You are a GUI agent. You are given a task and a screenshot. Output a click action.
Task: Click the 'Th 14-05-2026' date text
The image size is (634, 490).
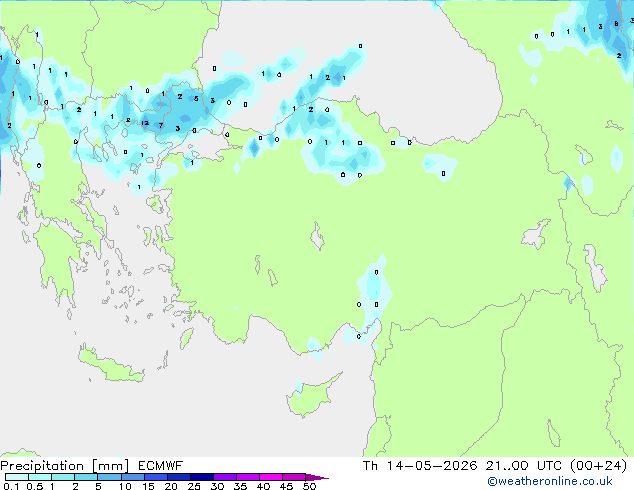pos(420,466)
